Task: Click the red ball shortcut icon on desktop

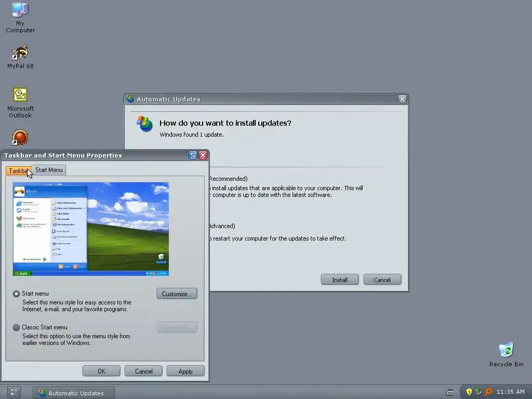Action: 20,137
